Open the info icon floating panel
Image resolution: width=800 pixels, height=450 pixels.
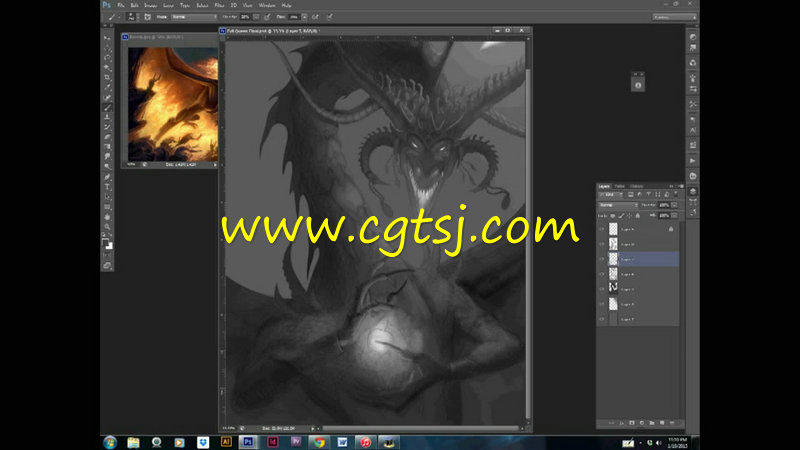coord(638,85)
